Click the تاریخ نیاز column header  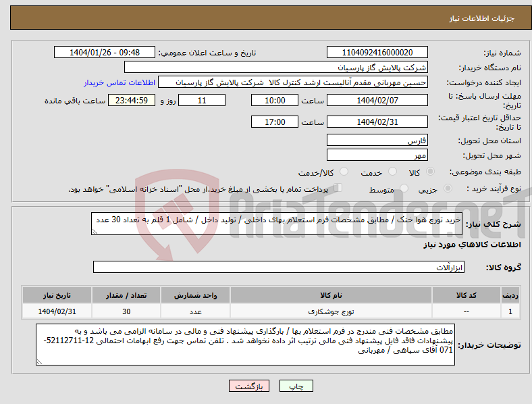click(57, 295)
